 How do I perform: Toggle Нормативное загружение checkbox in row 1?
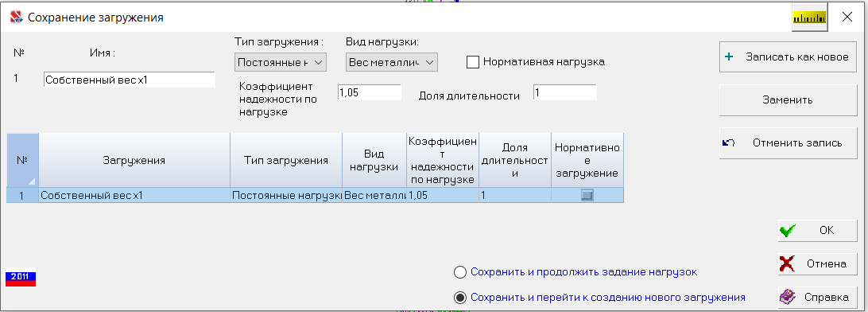(x=587, y=195)
